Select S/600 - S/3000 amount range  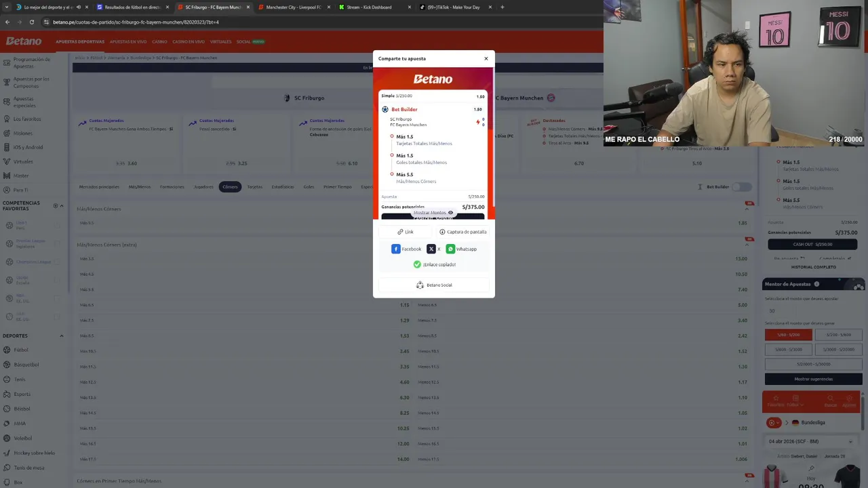(789, 349)
